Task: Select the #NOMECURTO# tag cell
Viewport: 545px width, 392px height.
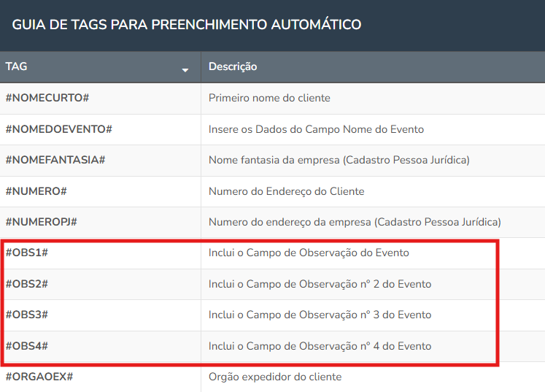Action: click(101, 99)
